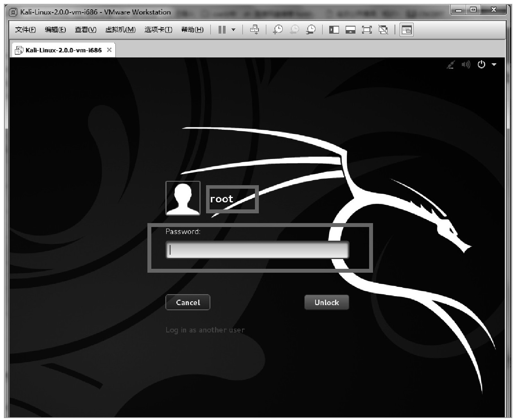Open the 编辑(E) menu

pyautogui.click(x=56, y=30)
